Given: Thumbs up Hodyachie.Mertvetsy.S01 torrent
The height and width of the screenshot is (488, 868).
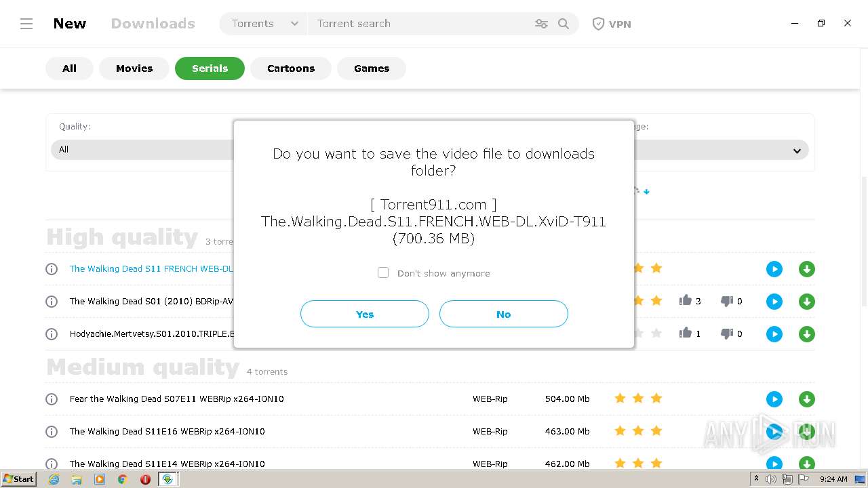Looking at the screenshot, I should [x=686, y=333].
